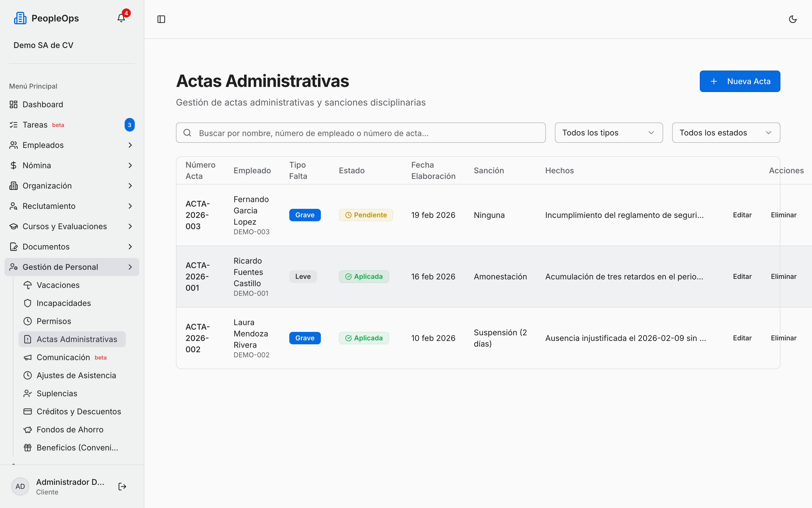Screen dimensions: 812x508
Task: Click the Vacaciones umbrella icon
Action: click(28, 285)
